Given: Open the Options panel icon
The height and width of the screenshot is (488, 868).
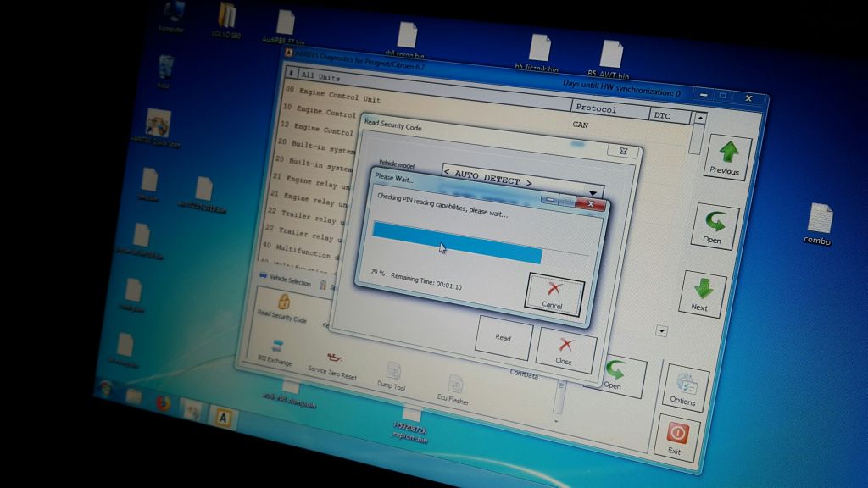Looking at the screenshot, I should [687, 384].
